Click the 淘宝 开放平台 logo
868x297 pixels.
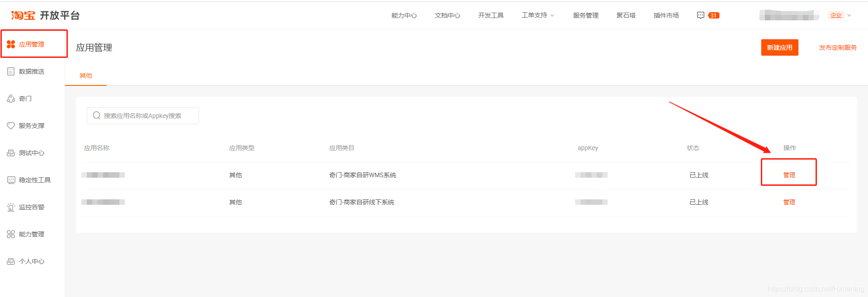tap(45, 15)
